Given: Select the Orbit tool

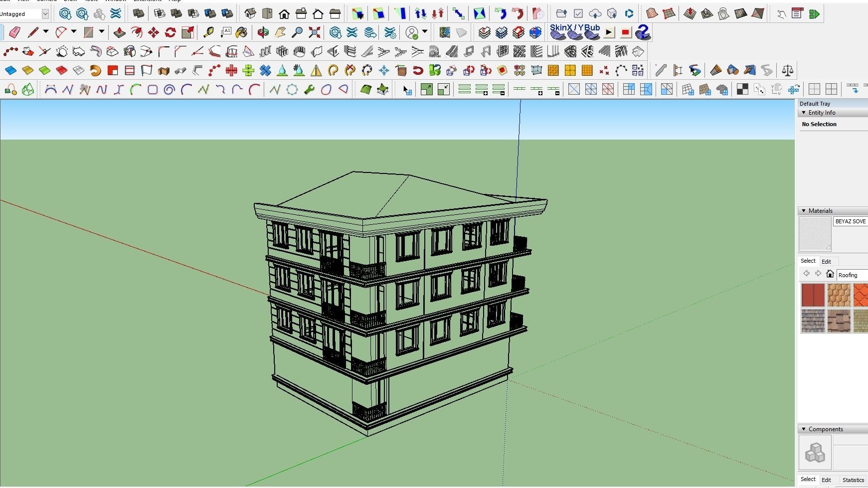Looking at the screenshot, I should point(263,33).
